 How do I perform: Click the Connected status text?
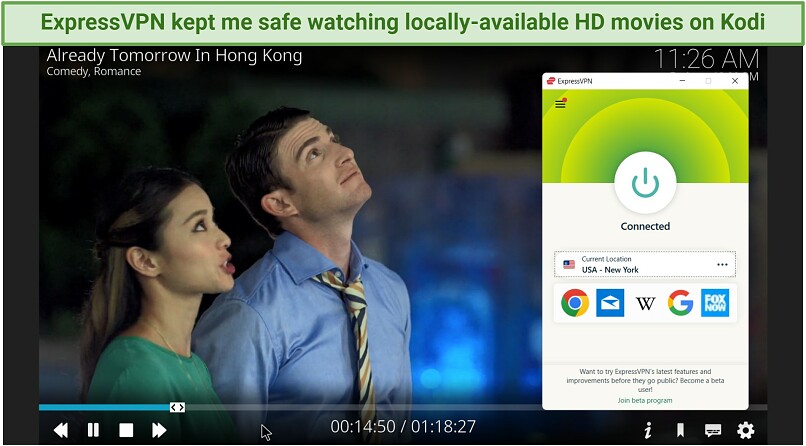click(645, 227)
